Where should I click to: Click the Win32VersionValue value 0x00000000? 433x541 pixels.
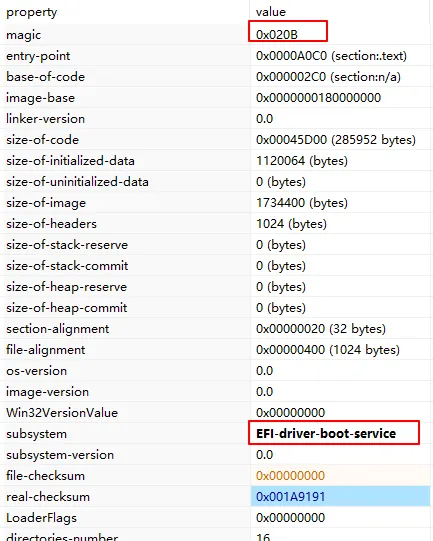pos(291,413)
